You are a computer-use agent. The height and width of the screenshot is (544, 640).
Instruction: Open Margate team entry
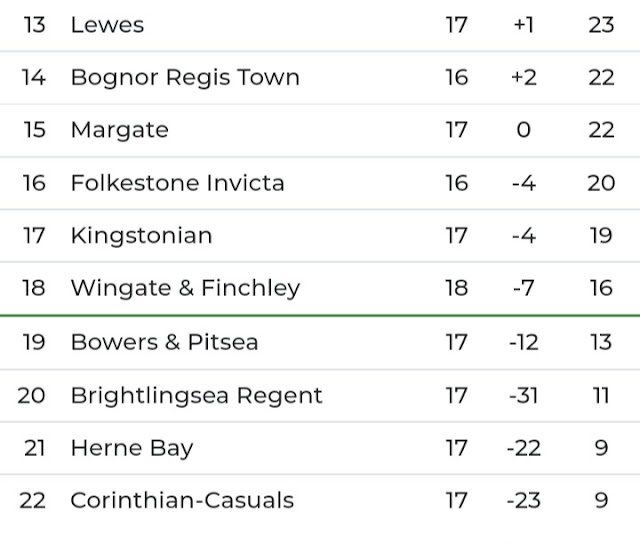(x=120, y=131)
